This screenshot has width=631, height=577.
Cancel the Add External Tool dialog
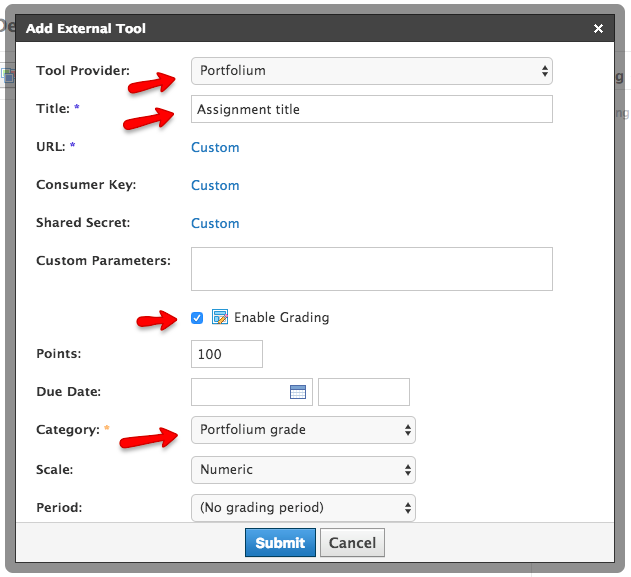coord(352,543)
